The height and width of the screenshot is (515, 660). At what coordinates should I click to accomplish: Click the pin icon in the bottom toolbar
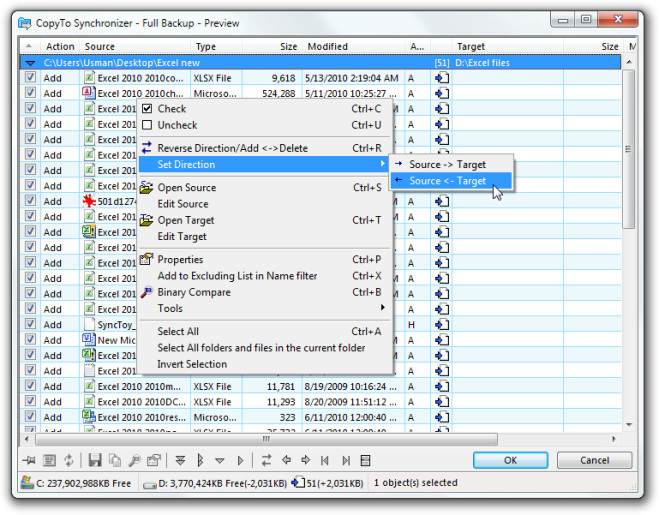[29, 461]
